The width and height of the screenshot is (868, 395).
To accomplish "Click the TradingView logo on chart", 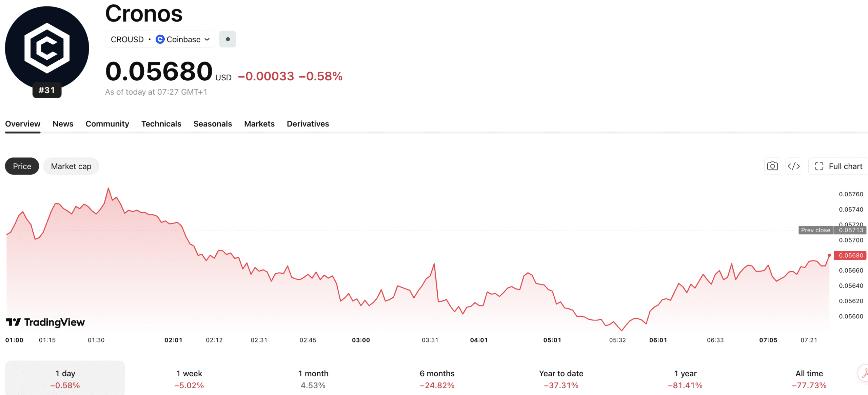I will coord(45,322).
